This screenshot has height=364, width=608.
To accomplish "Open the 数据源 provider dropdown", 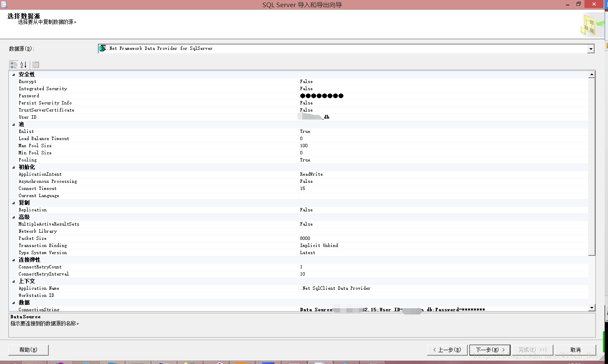I will (591, 49).
